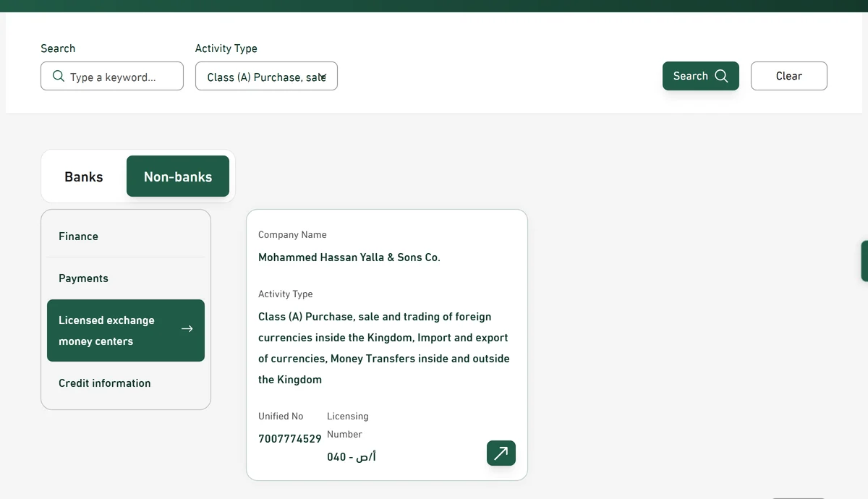Click company name Mohammed Hassan Yalla & Sons Co.
Viewport: 868px width, 499px height.
click(x=349, y=257)
